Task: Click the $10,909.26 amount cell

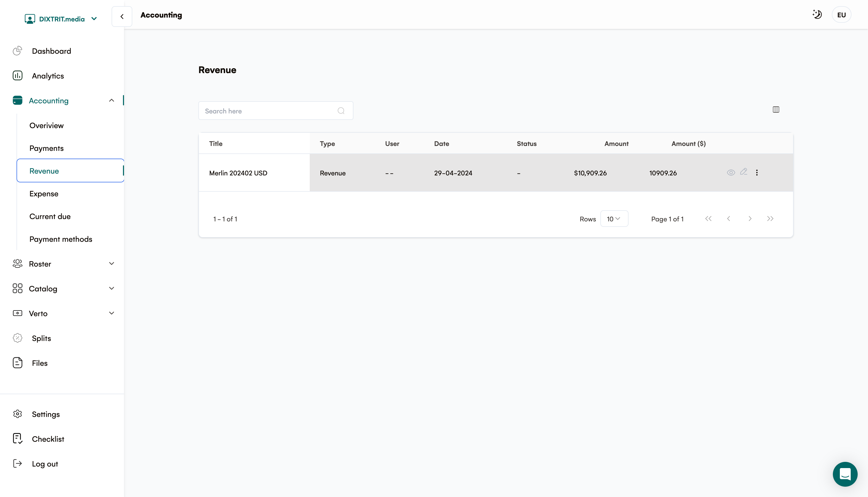Action: point(590,173)
